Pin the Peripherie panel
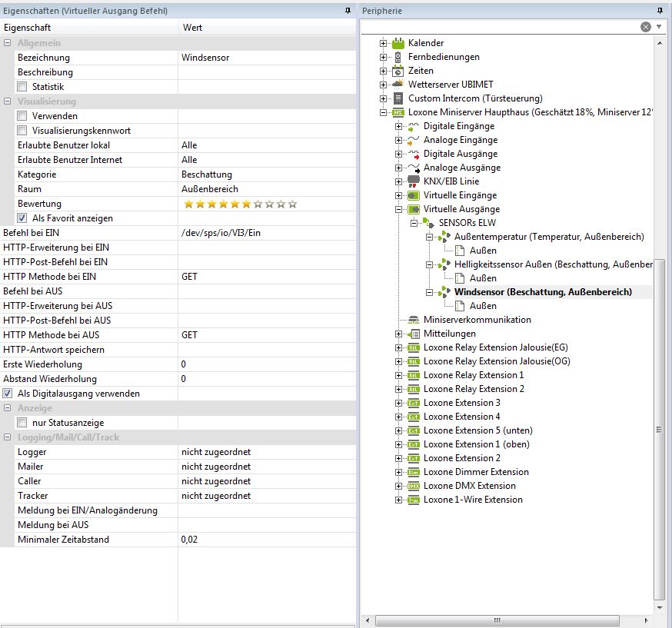 tap(660, 11)
